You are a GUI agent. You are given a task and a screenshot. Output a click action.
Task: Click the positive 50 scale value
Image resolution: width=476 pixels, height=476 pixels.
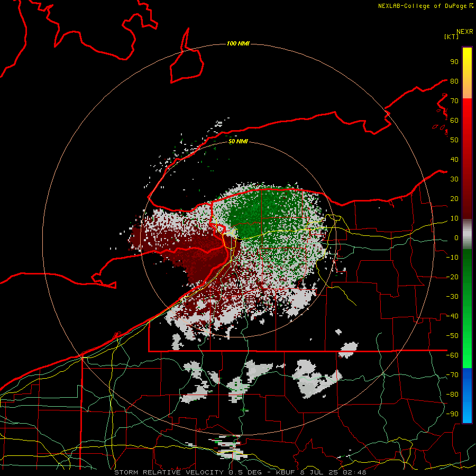coord(454,140)
